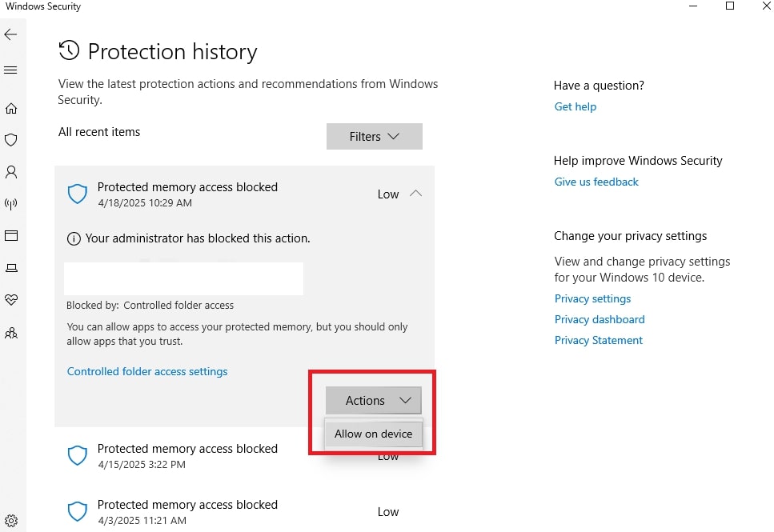Viewport: 774px width, 532px height.
Task: Click 'All recent items' label
Action: 99,132
